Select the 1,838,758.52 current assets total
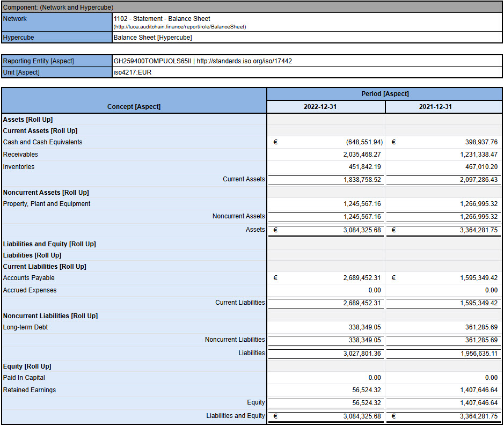Viewport: 504px width, 426px height. click(362, 180)
